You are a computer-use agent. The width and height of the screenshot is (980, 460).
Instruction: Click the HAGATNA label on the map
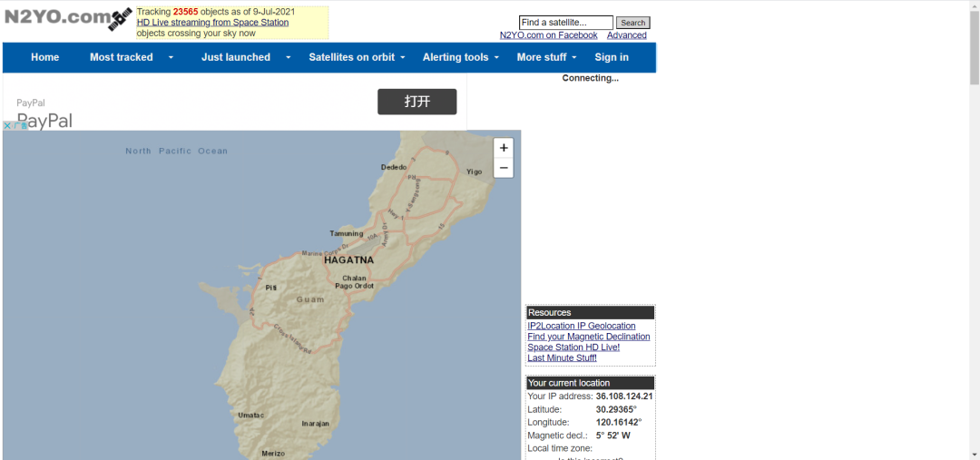click(348, 260)
